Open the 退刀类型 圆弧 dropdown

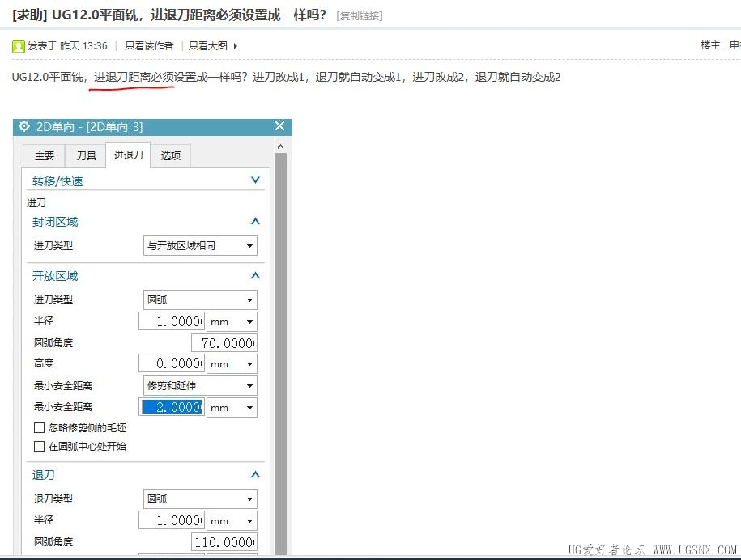point(200,499)
